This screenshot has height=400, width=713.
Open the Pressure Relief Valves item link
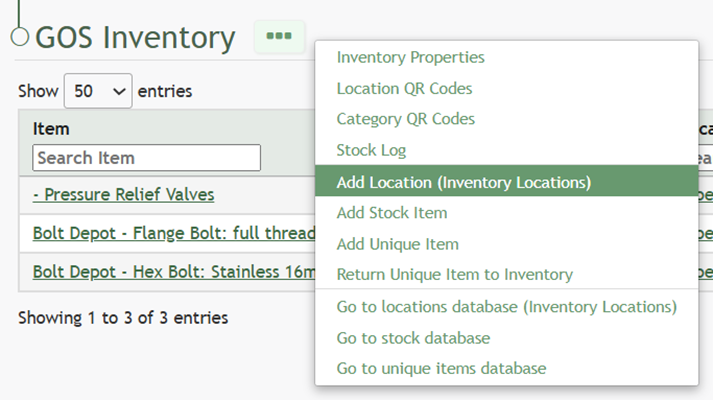pyautogui.click(x=123, y=194)
